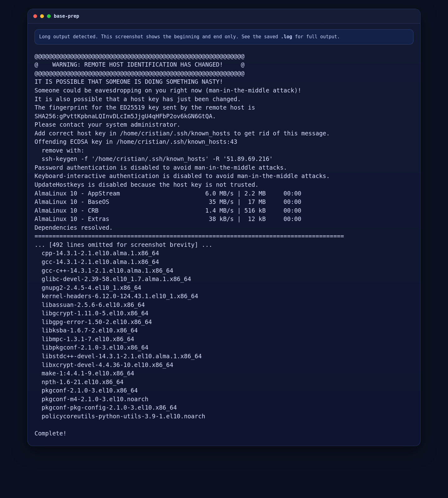
Task: Click the pkgconf-m4-2.1.0-3 noarch package line
Action: 95,399
